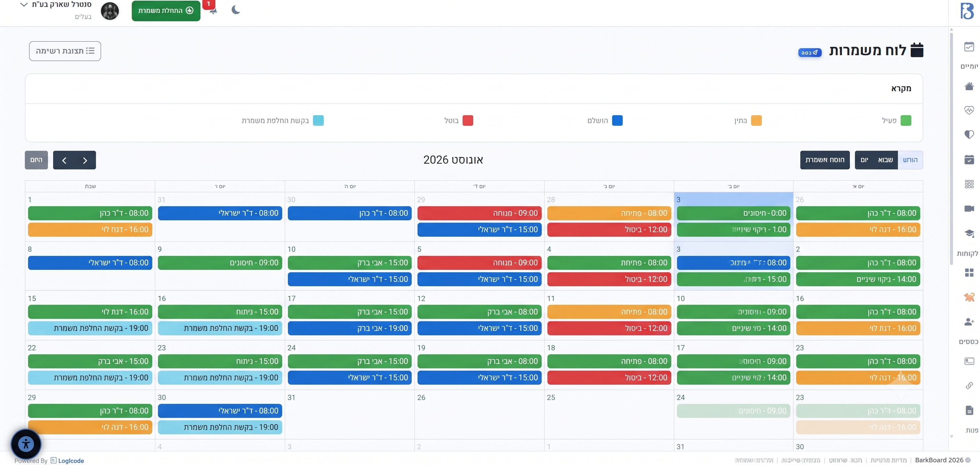Open the 15:00 ד"ר ישראלי shift on day 19
980x465 pixels.
point(479,377)
